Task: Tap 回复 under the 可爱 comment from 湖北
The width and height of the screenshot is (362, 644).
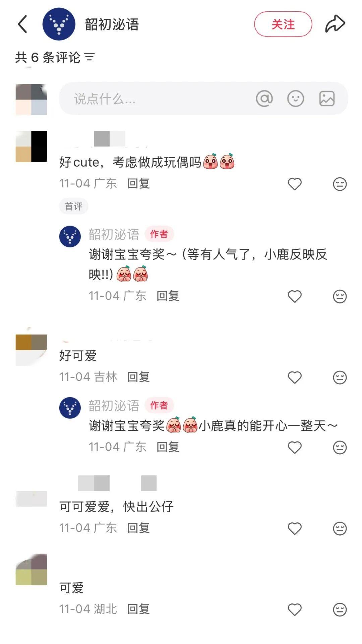Action: [x=138, y=609]
